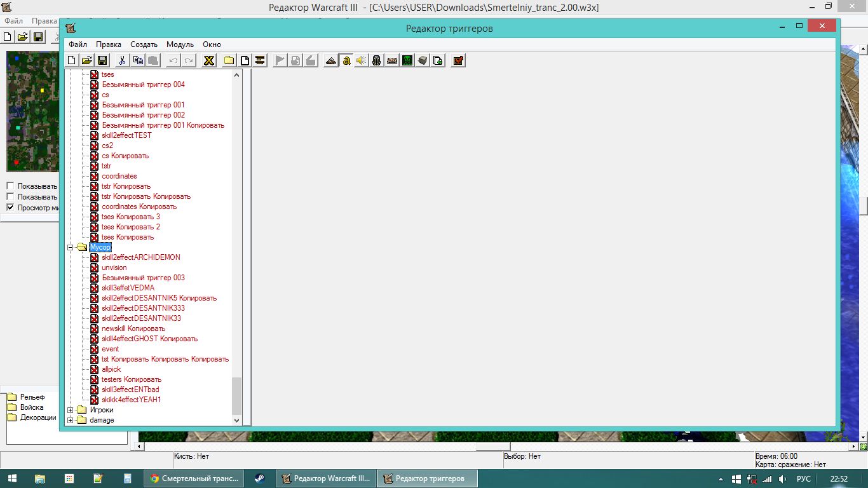Add a new condition icon
This screenshot has width=868, height=488.
pos(295,60)
